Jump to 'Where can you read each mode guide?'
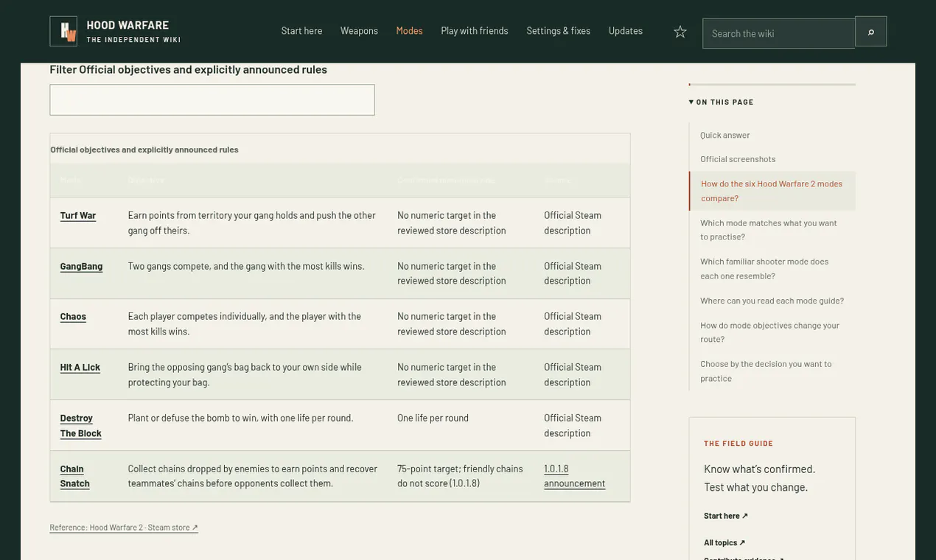The width and height of the screenshot is (936, 560). pyautogui.click(x=772, y=301)
